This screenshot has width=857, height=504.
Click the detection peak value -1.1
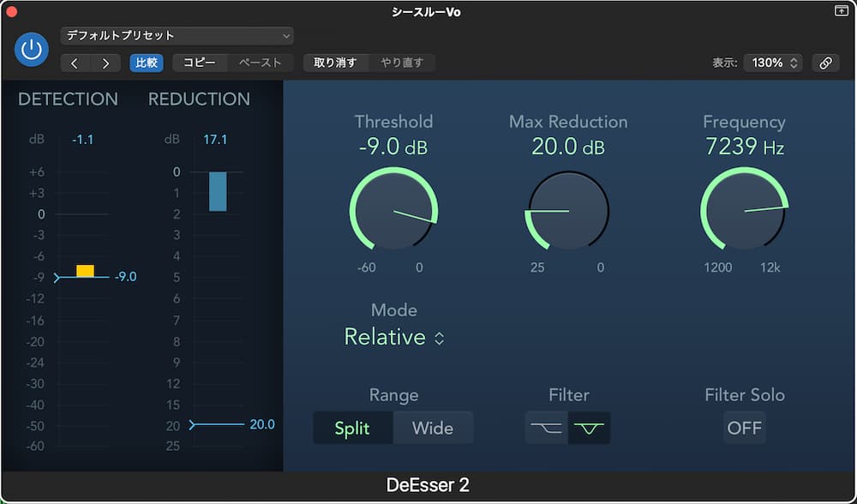click(82, 140)
